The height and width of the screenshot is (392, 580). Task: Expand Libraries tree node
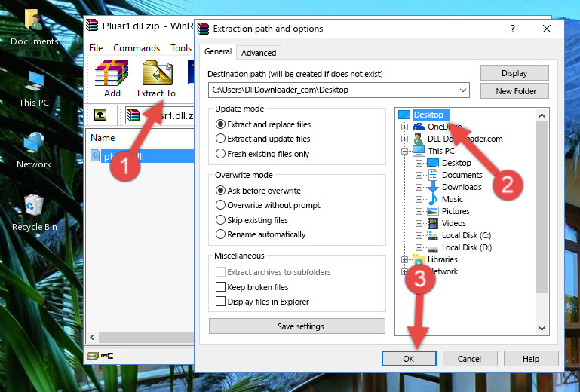coord(404,259)
